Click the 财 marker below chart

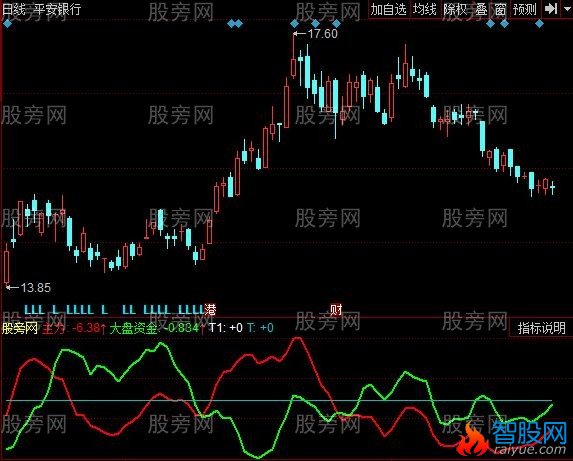point(336,310)
